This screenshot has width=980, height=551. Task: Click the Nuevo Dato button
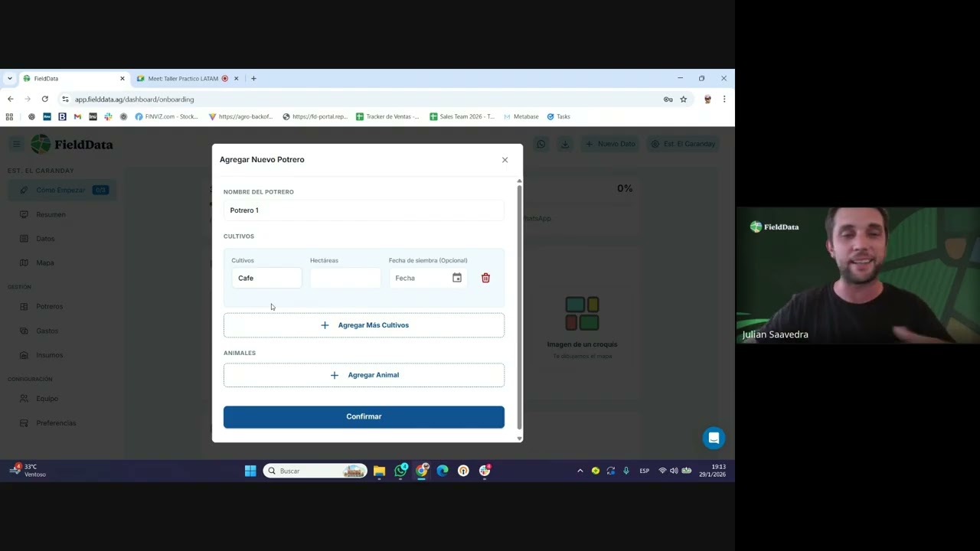coord(610,144)
